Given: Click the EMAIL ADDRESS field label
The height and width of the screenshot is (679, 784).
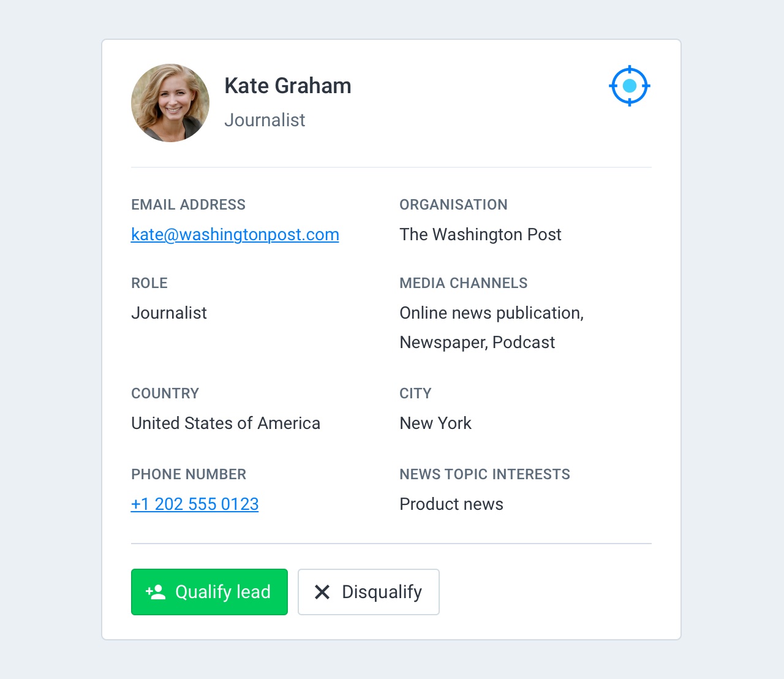Looking at the screenshot, I should click(x=188, y=205).
